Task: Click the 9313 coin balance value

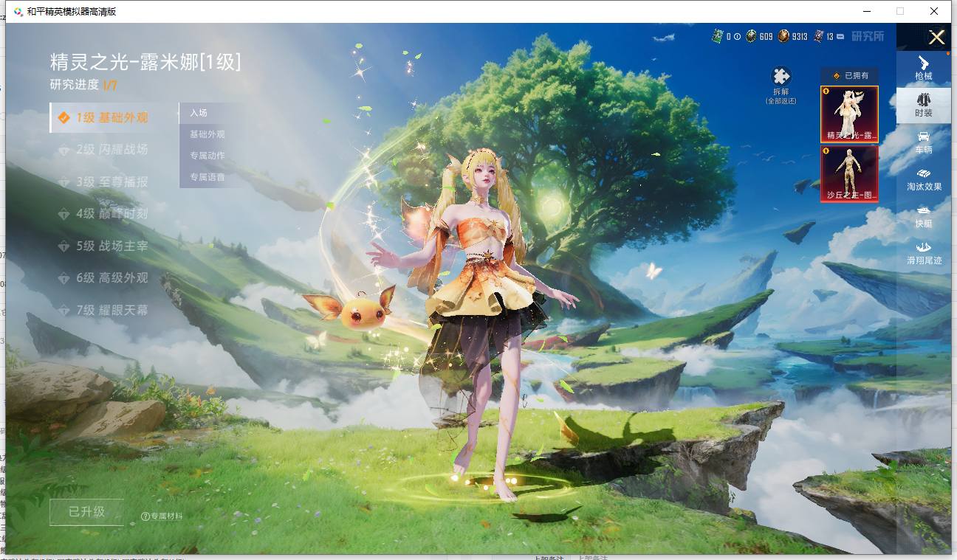Action: 800,36
